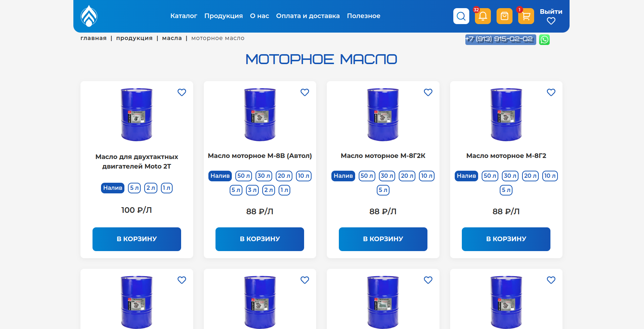Open the search icon in the header
The height and width of the screenshot is (329, 644).
[x=461, y=16]
